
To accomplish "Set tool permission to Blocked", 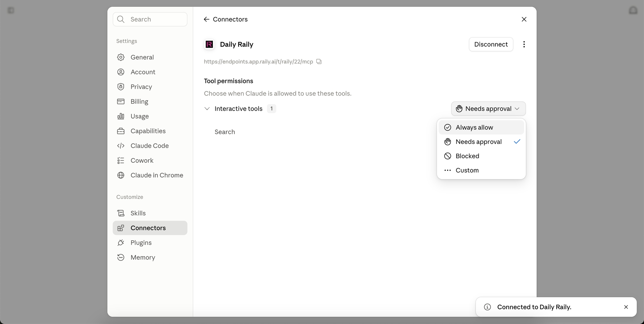I will click(481, 156).
